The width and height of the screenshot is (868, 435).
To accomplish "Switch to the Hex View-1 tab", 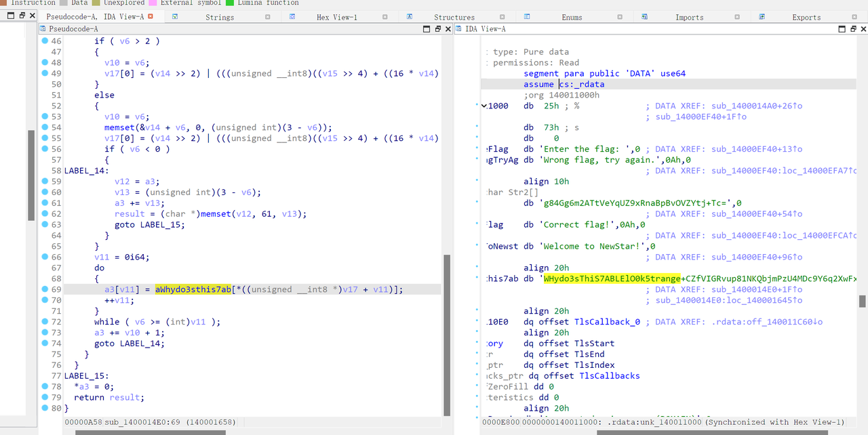I will coord(336,17).
